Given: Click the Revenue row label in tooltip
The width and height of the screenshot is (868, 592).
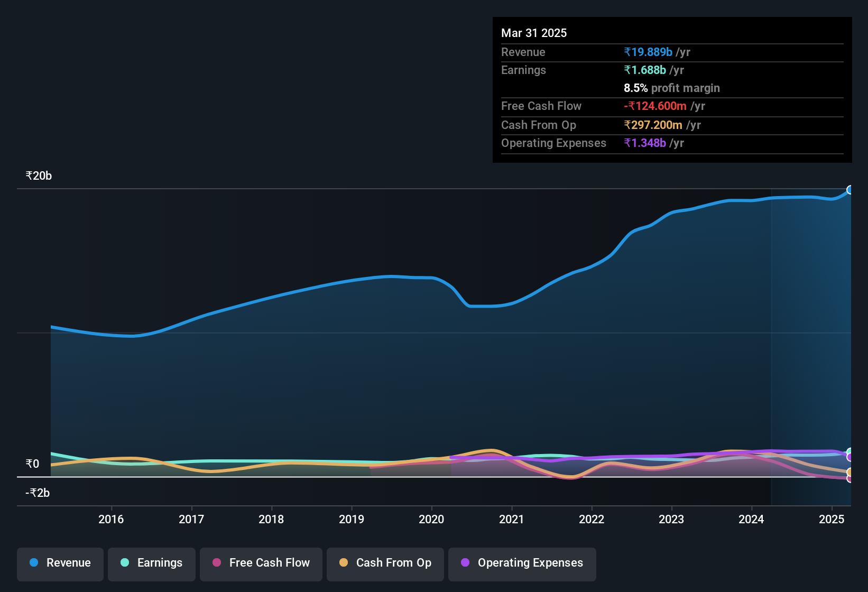Looking at the screenshot, I should [523, 52].
